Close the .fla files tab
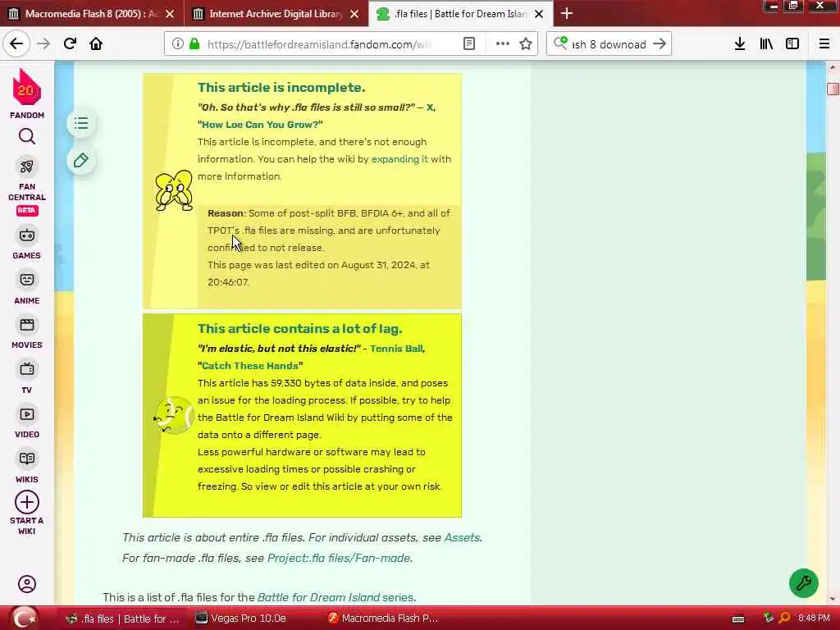Image resolution: width=840 pixels, height=630 pixels. tap(540, 14)
